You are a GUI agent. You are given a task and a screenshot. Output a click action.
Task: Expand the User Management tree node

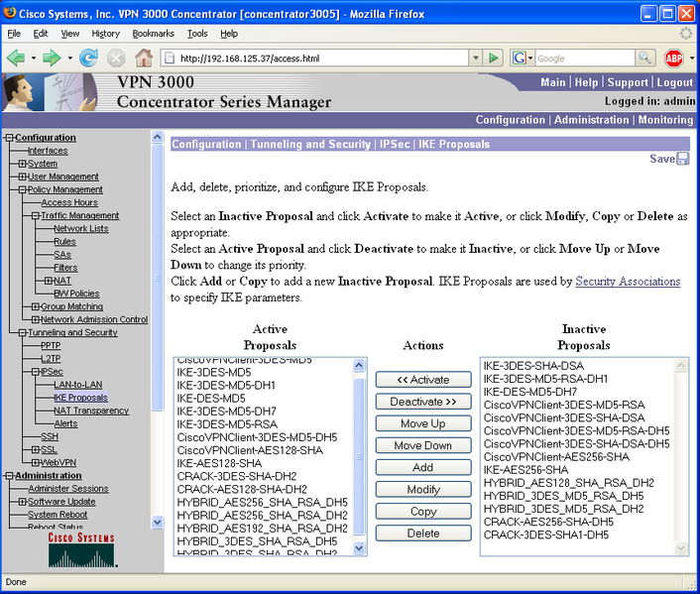[x=23, y=177]
